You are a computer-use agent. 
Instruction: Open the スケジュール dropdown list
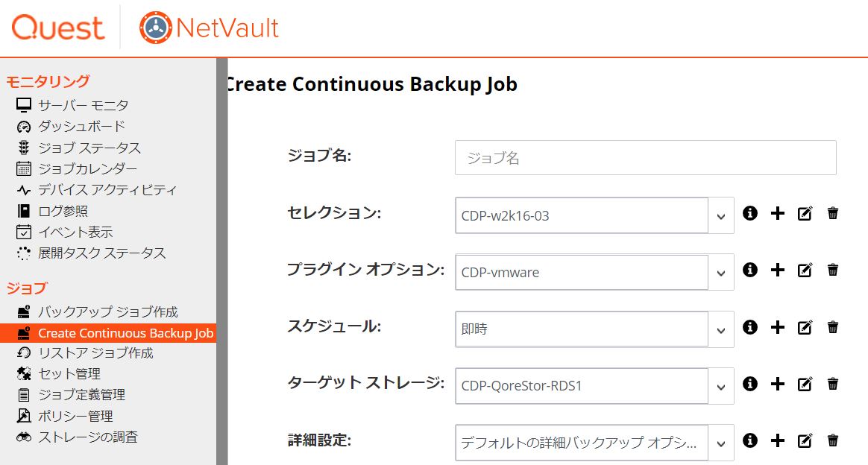click(720, 329)
